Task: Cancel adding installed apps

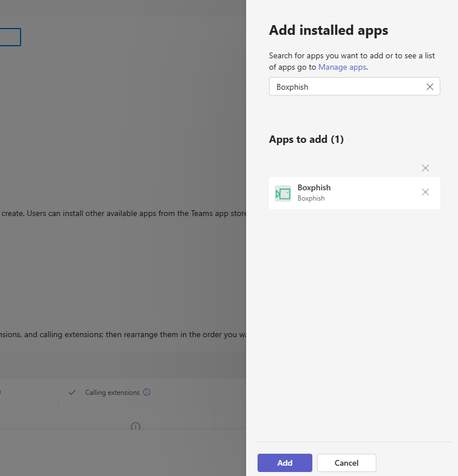Action: (x=346, y=463)
